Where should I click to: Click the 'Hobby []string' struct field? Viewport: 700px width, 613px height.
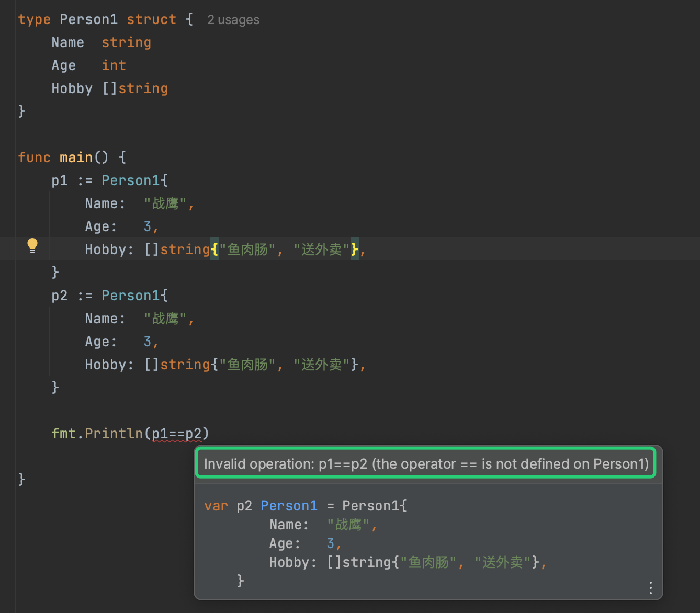[109, 88]
